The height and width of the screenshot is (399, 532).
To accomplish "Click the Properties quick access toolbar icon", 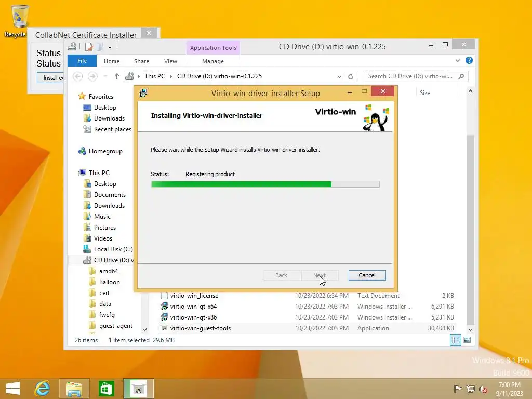I will 89,47.
